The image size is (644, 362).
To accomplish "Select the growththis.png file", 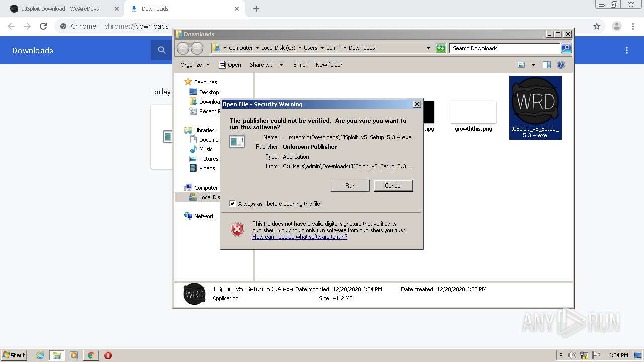I will pyautogui.click(x=473, y=116).
